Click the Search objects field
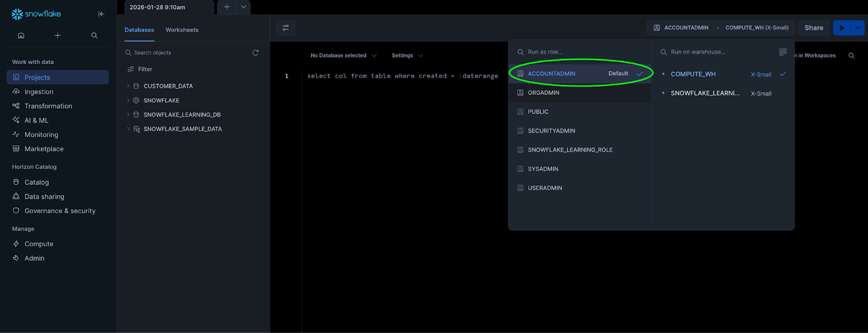The width and height of the screenshot is (868, 333). click(186, 53)
